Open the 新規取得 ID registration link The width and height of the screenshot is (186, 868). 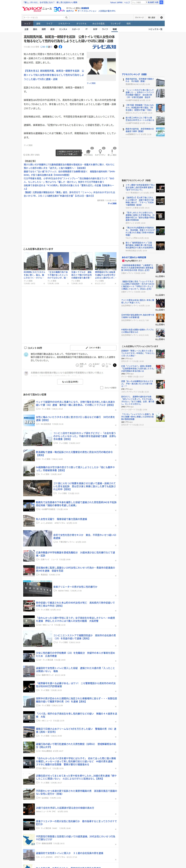pos(85,8)
